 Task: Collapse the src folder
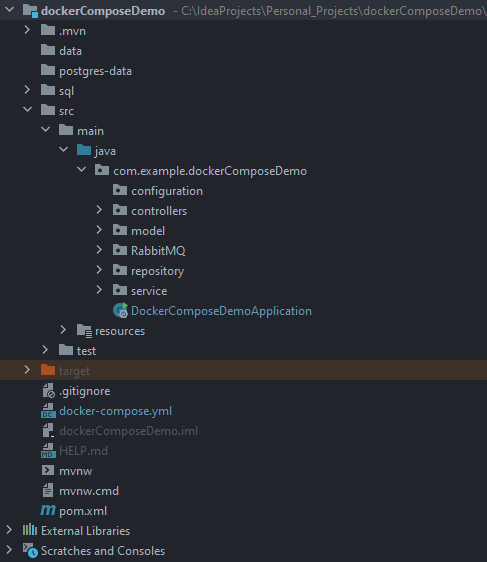tap(27, 110)
